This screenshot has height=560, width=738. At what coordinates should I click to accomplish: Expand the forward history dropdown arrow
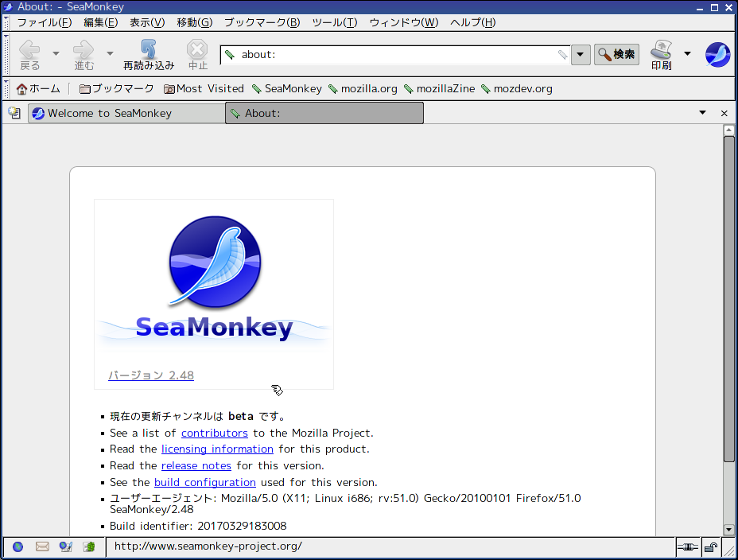(110, 53)
